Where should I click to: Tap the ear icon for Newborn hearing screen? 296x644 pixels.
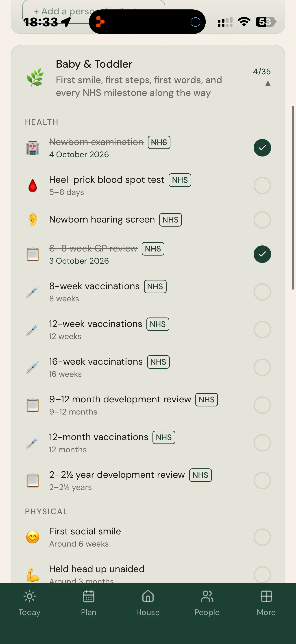[33, 220]
